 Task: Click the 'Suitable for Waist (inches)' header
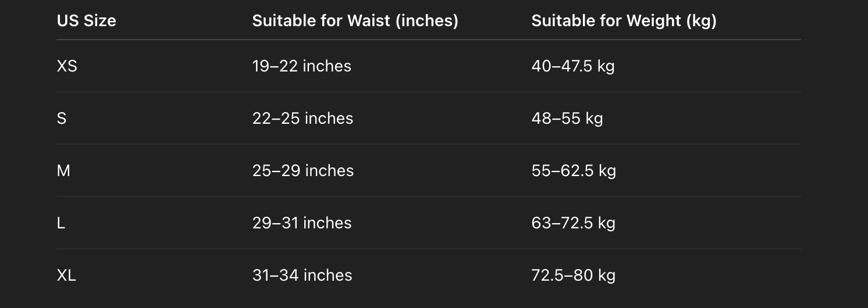pyautogui.click(x=355, y=21)
